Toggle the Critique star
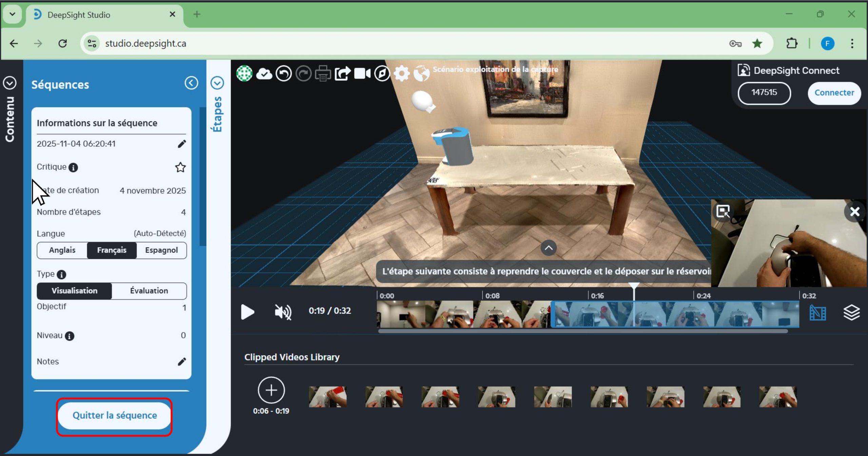868x456 pixels. click(x=180, y=167)
